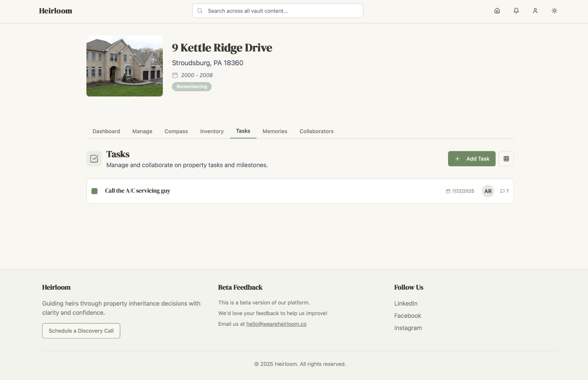The image size is (588, 380).
Task: Toggle light/dark theme sun icon
Action: [x=554, y=11]
